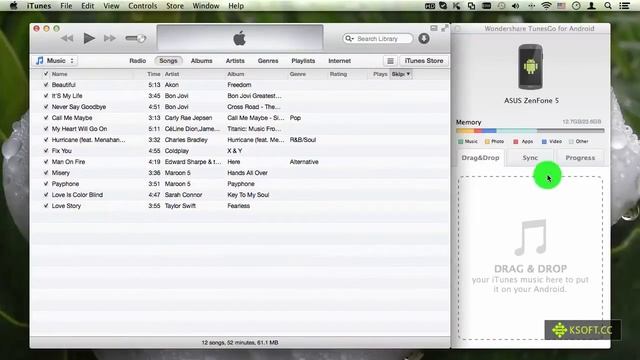640x360 pixels.
Task: Click the Video memory legend swatch
Action: (544, 142)
